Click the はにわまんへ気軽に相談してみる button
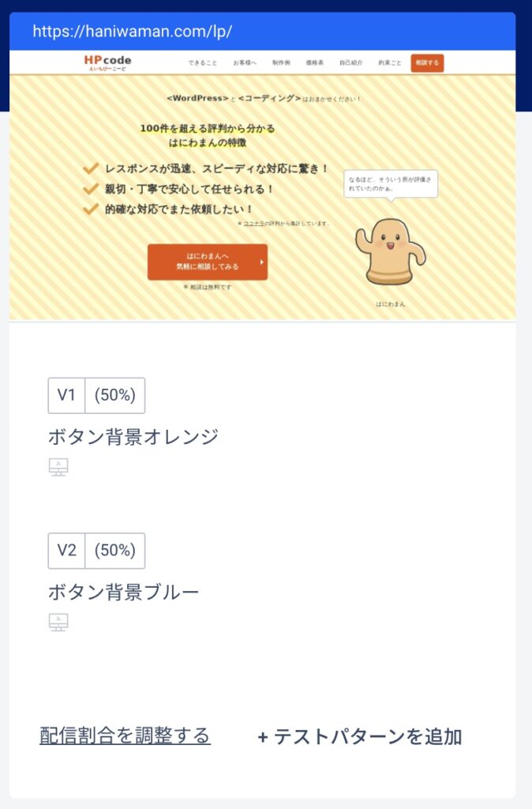 point(207,262)
